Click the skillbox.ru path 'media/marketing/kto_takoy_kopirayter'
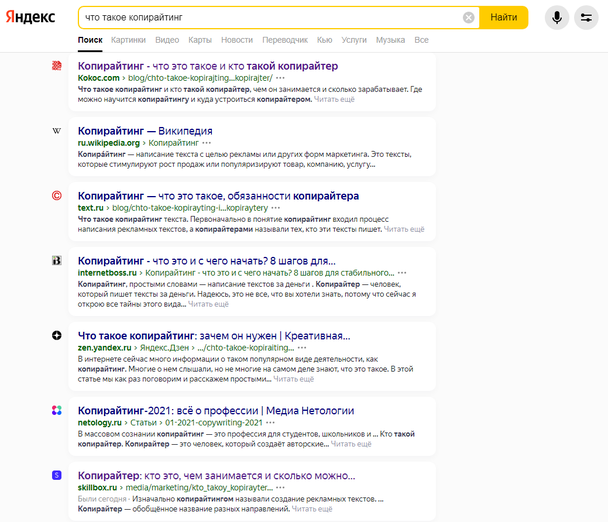 pyautogui.click(x=199, y=487)
